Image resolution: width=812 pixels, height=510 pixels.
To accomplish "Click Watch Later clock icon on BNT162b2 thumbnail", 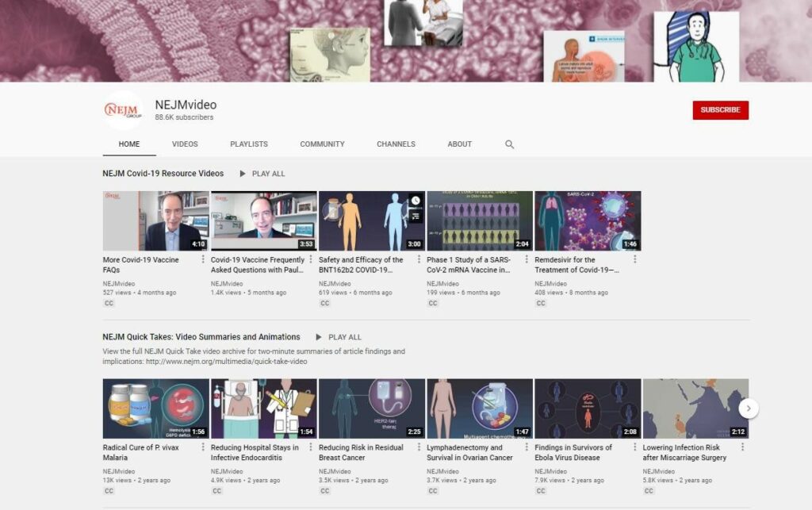I will pos(416,201).
